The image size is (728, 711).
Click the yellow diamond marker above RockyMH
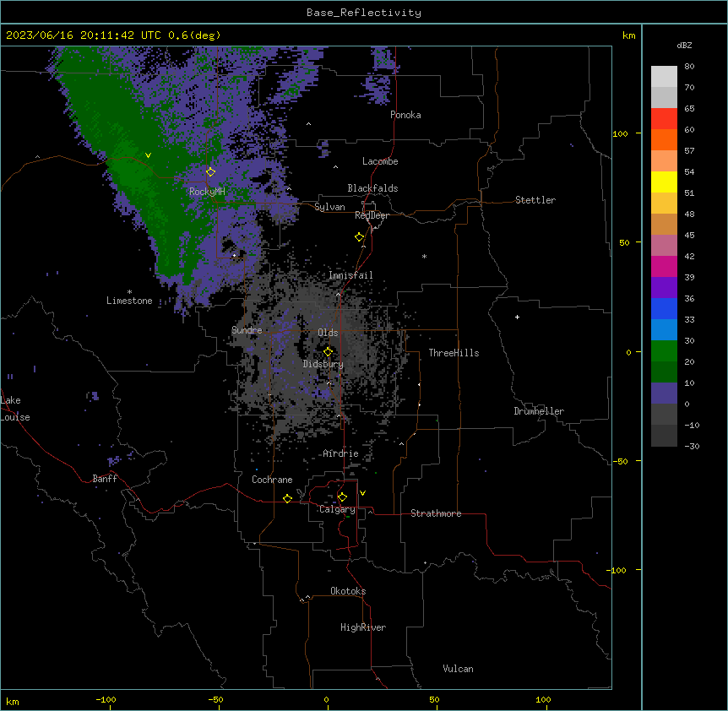210,171
